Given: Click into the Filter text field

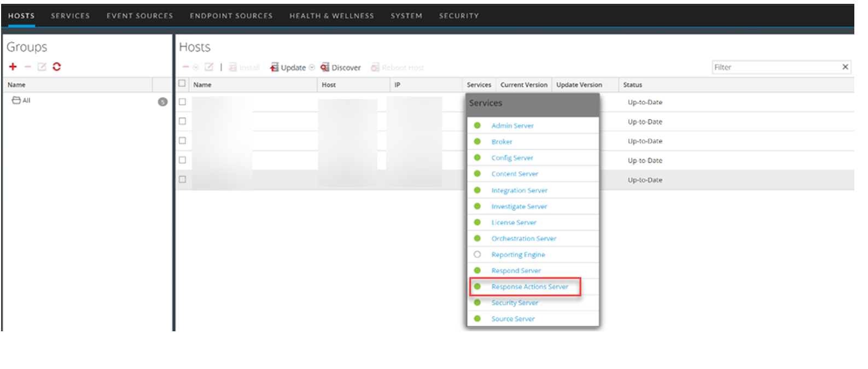Looking at the screenshot, I should click(x=776, y=67).
